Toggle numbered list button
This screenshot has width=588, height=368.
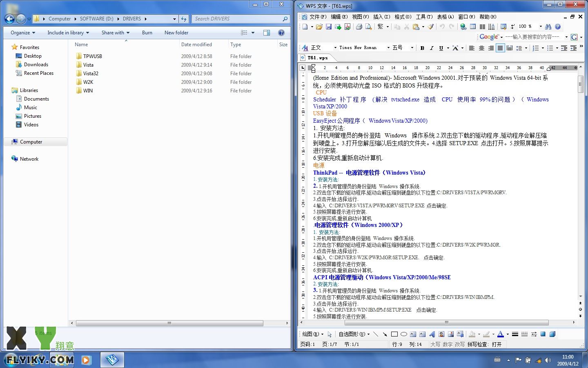(535, 48)
